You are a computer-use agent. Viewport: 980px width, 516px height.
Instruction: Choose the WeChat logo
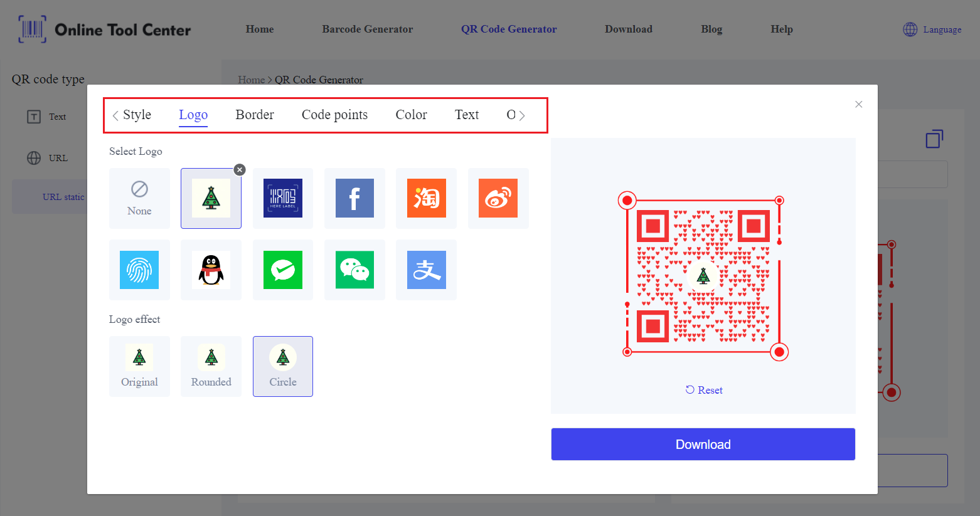[x=354, y=270]
